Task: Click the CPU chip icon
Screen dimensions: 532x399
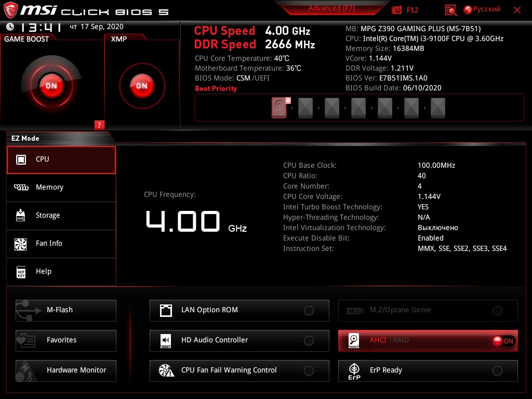Action: 21,159
